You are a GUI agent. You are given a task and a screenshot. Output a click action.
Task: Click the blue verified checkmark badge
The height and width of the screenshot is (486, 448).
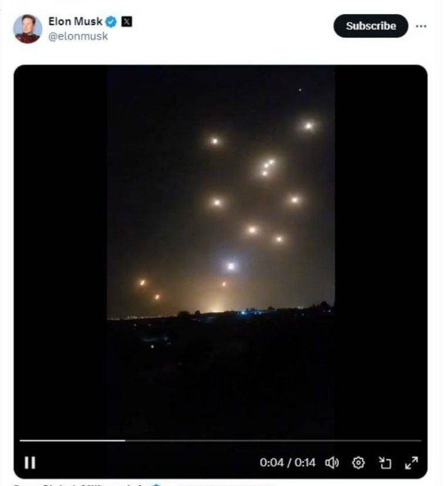111,22
